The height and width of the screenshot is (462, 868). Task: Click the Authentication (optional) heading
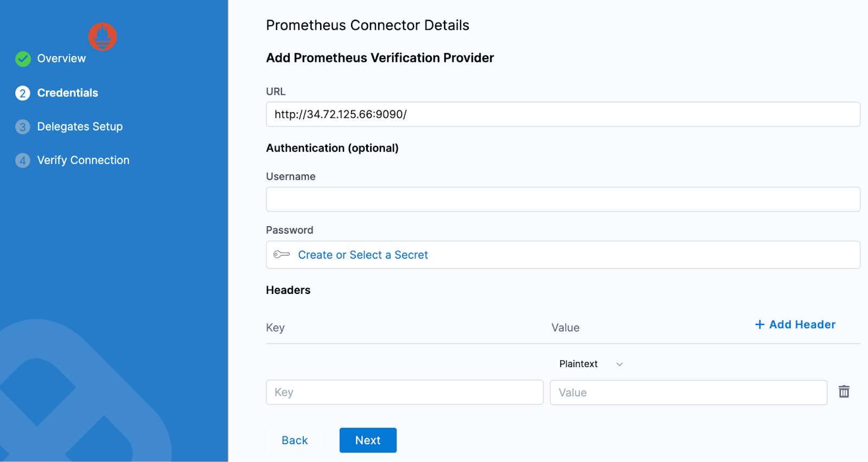(x=332, y=148)
